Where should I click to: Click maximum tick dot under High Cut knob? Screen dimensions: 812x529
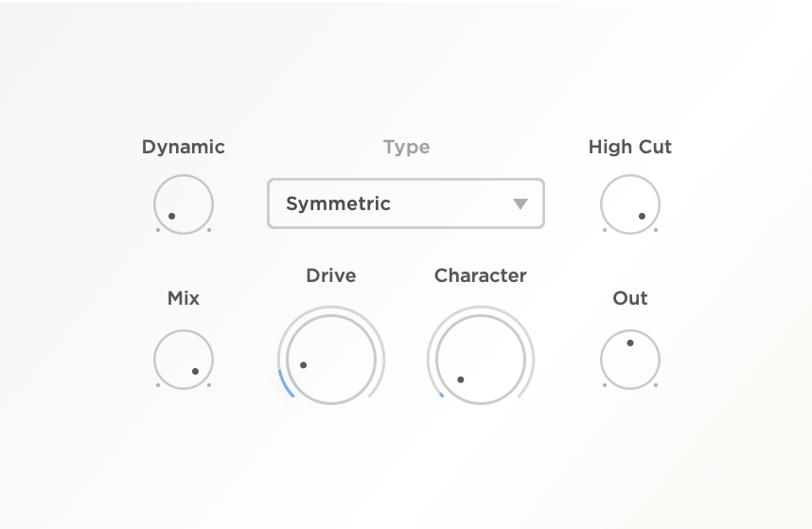click(x=656, y=230)
